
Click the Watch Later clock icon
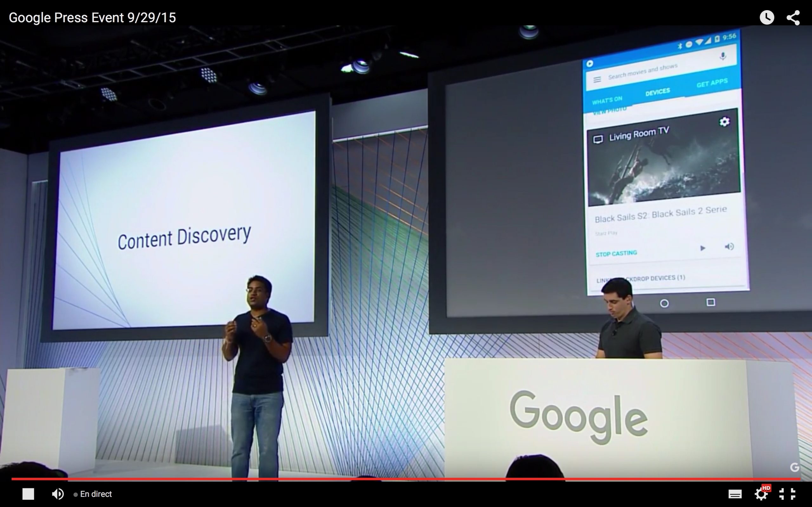coord(767,17)
